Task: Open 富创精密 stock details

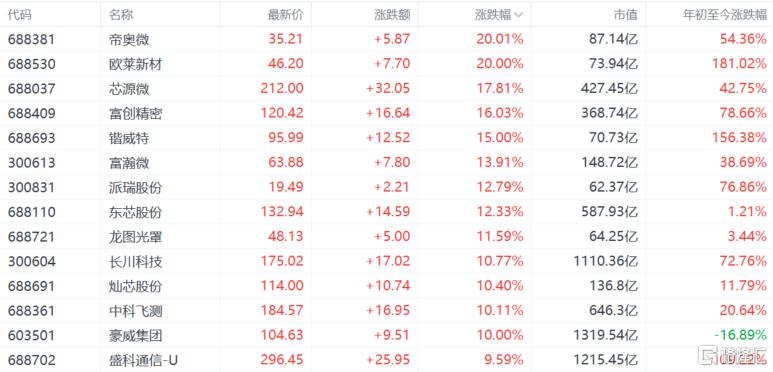Action: pyautogui.click(x=136, y=113)
